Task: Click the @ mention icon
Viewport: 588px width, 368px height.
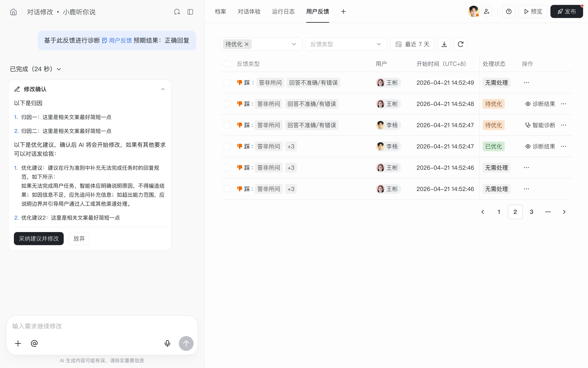Action: pyautogui.click(x=34, y=343)
